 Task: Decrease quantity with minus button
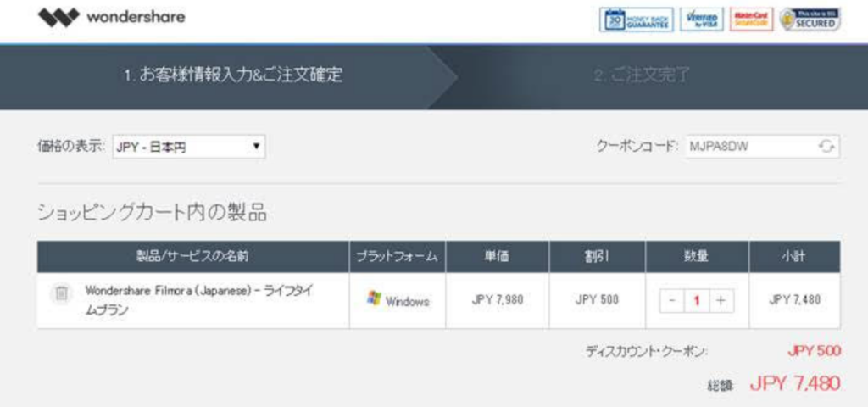click(672, 301)
